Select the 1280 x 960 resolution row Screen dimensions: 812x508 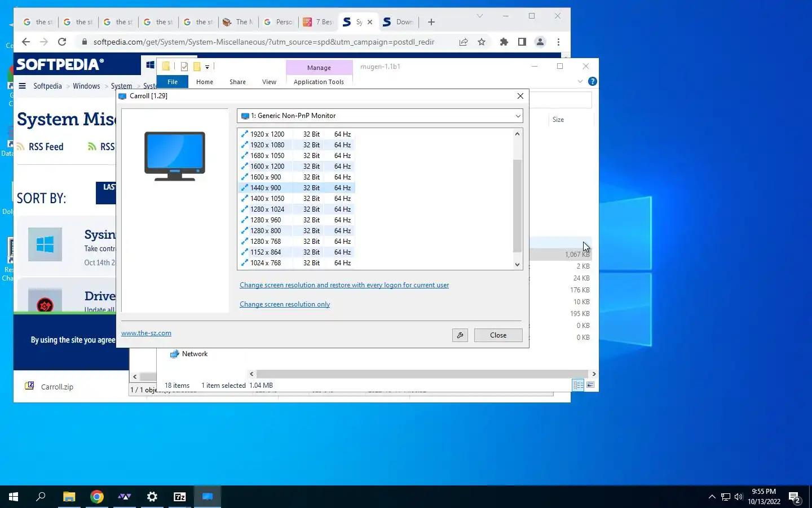(296, 220)
